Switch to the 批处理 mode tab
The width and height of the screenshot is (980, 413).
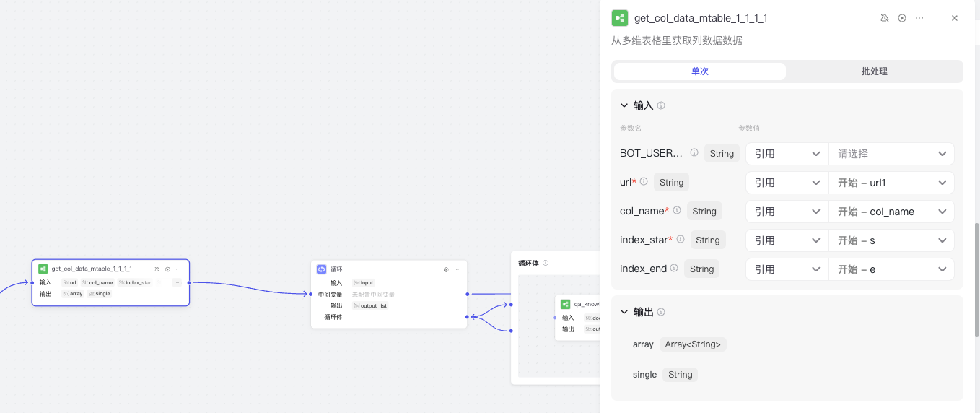click(x=874, y=71)
